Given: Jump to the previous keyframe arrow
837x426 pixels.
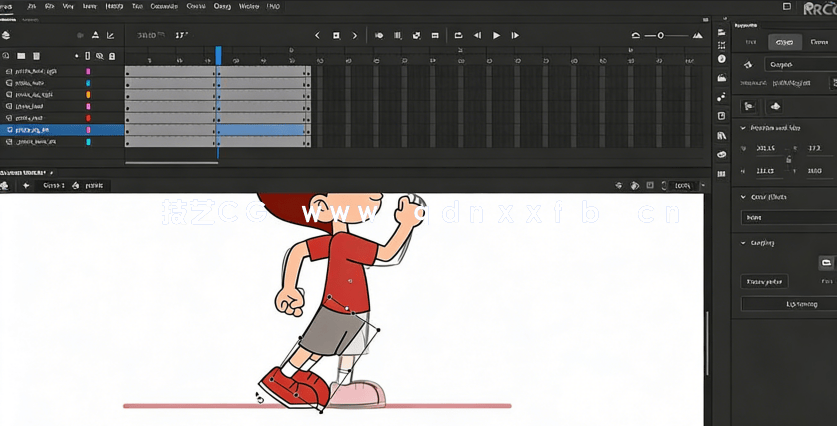Looking at the screenshot, I should coord(317,35).
